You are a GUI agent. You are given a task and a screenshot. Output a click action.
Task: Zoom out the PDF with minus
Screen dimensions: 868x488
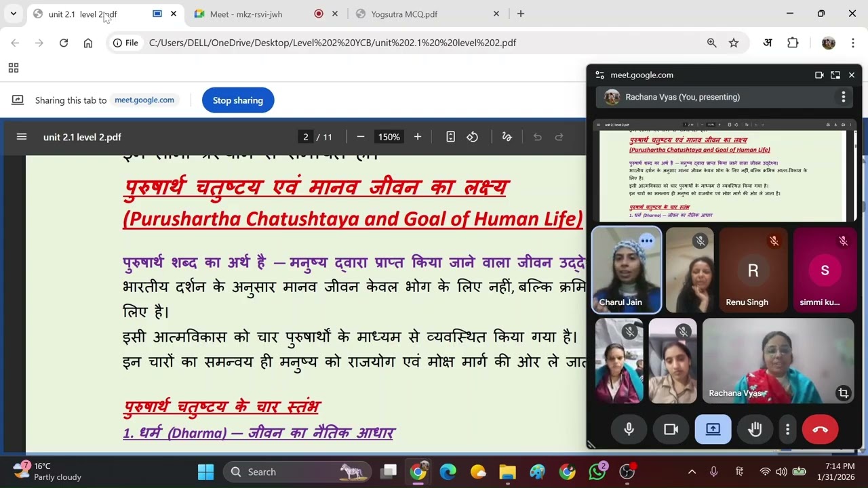[x=361, y=137]
